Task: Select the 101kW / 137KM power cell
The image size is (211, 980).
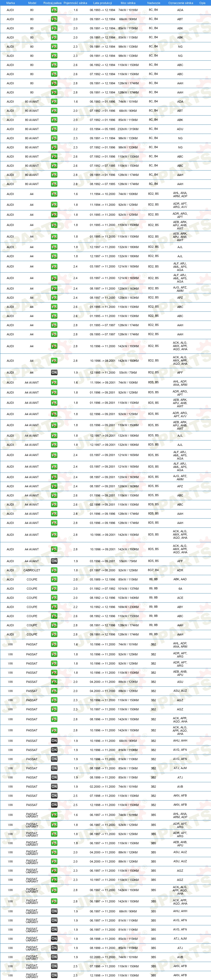Action: (x=128, y=589)
